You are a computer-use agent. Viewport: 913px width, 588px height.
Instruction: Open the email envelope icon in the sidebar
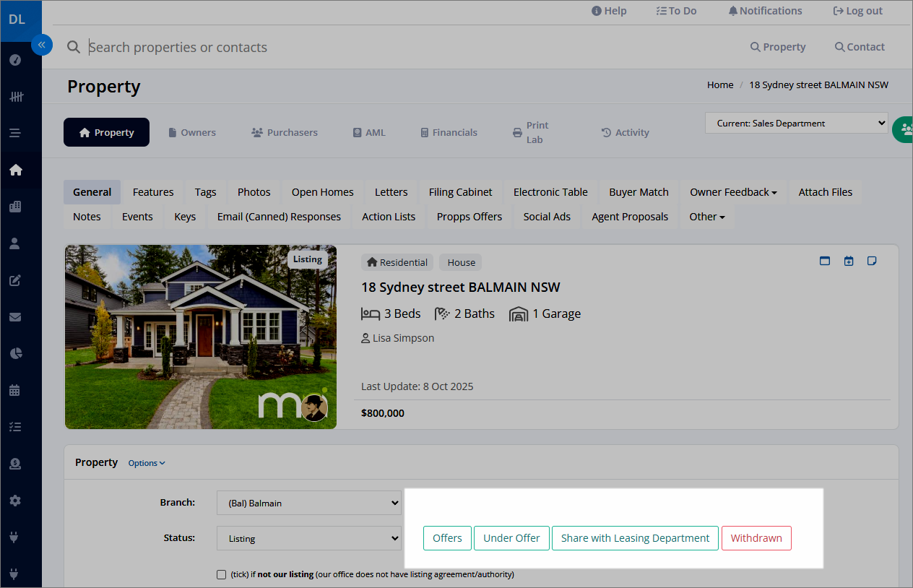tap(14, 317)
